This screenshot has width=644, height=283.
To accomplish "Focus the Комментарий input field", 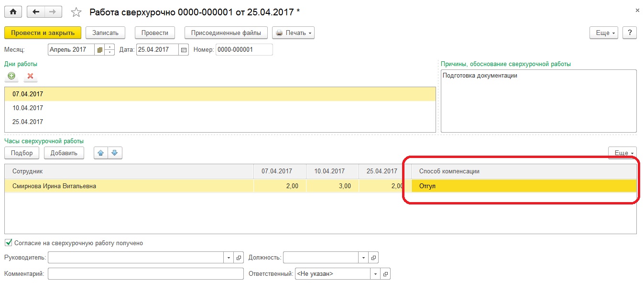I will tap(146, 274).
